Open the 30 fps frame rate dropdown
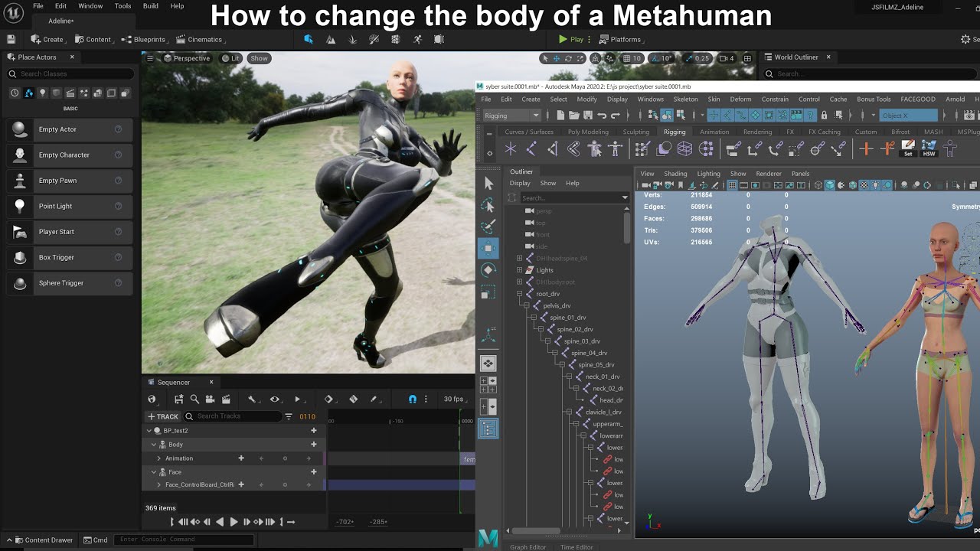Viewport: 980px width, 551px height. pos(454,399)
